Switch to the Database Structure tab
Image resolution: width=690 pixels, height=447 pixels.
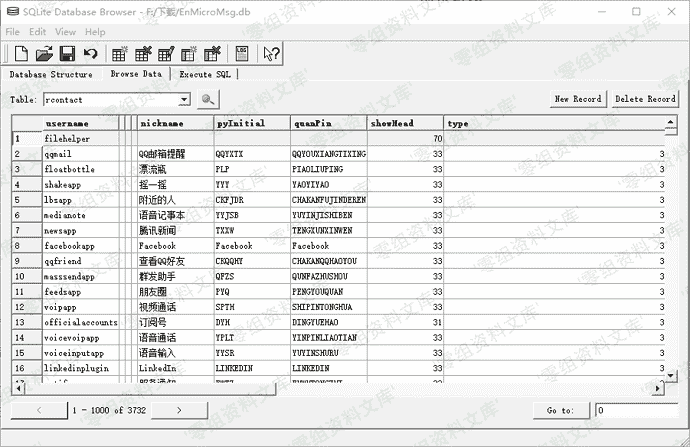(51, 74)
